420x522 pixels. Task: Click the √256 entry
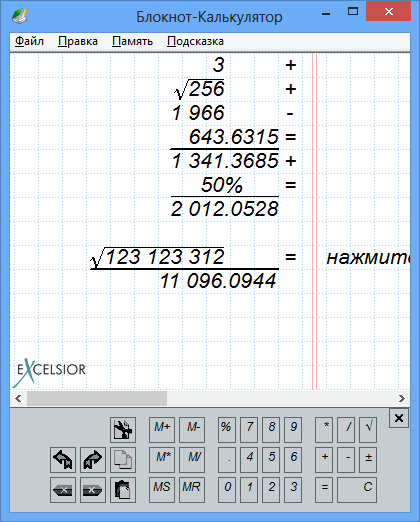(x=199, y=89)
